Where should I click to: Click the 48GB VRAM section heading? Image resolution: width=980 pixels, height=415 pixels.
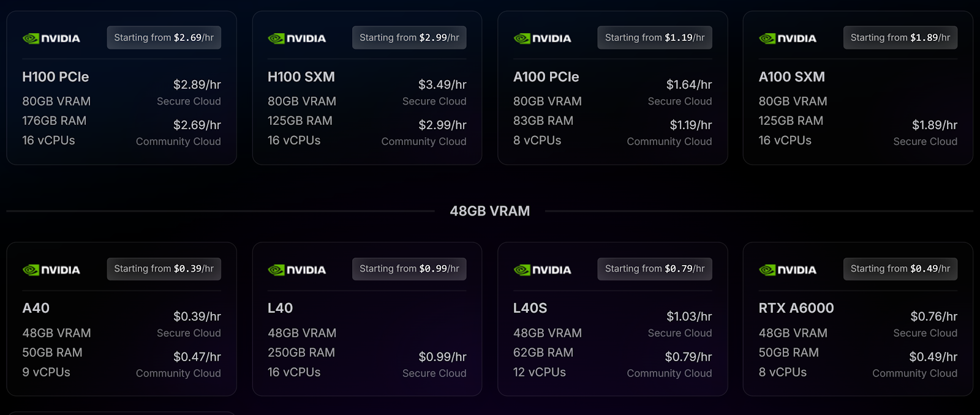[x=490, y=211]
